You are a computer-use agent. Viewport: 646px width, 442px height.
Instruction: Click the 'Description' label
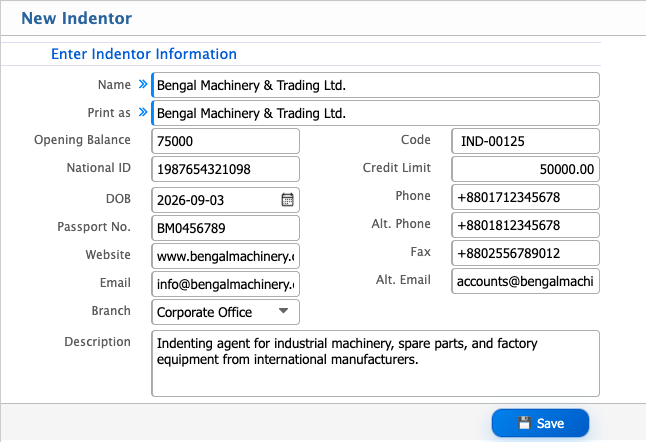pos(97,341)
